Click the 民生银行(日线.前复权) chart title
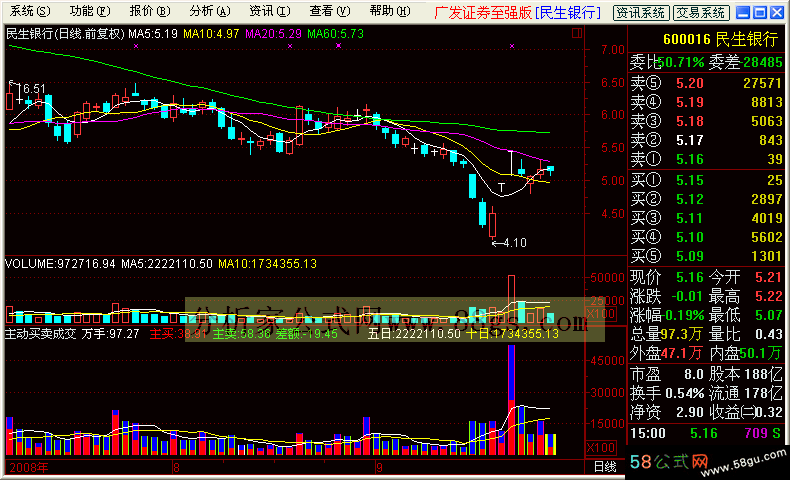Screen dimensions: 790x480 pos(65,34)
